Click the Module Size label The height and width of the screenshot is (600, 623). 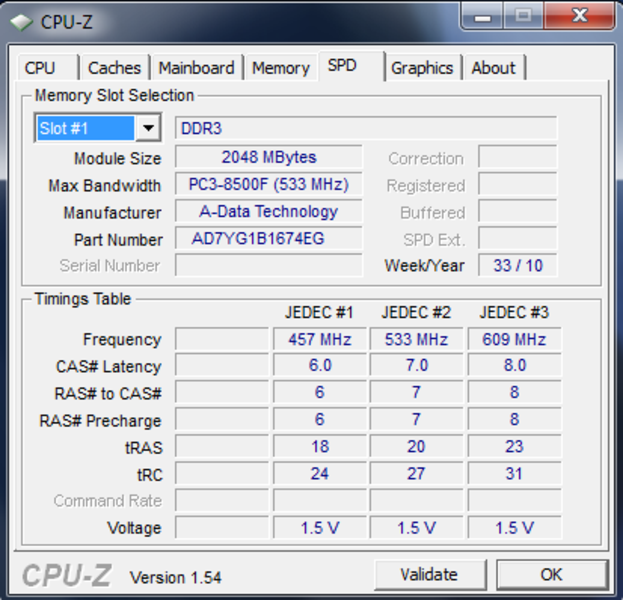118,159
